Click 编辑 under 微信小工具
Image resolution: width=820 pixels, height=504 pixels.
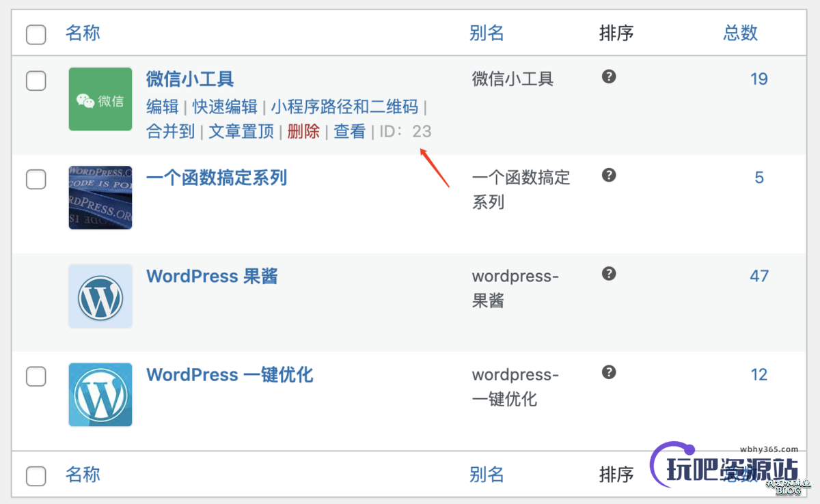point(163,107)
